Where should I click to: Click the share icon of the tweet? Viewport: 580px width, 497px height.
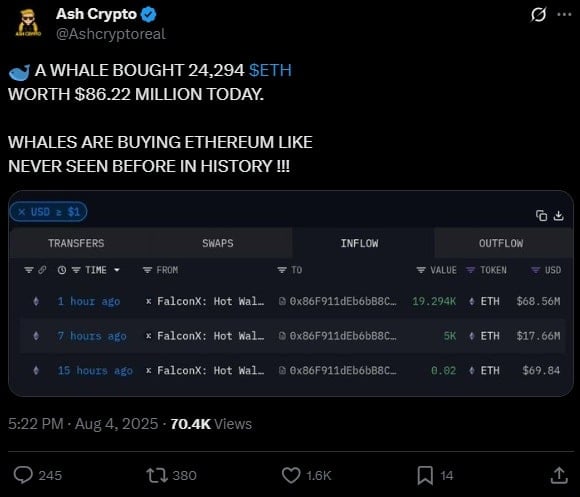click(559, 475)
